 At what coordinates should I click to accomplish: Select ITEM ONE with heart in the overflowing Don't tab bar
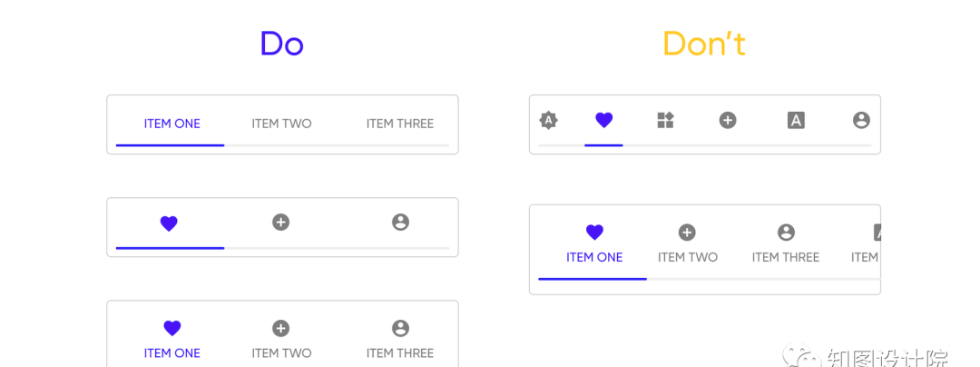pyautogui.click(x=594, y=245)
